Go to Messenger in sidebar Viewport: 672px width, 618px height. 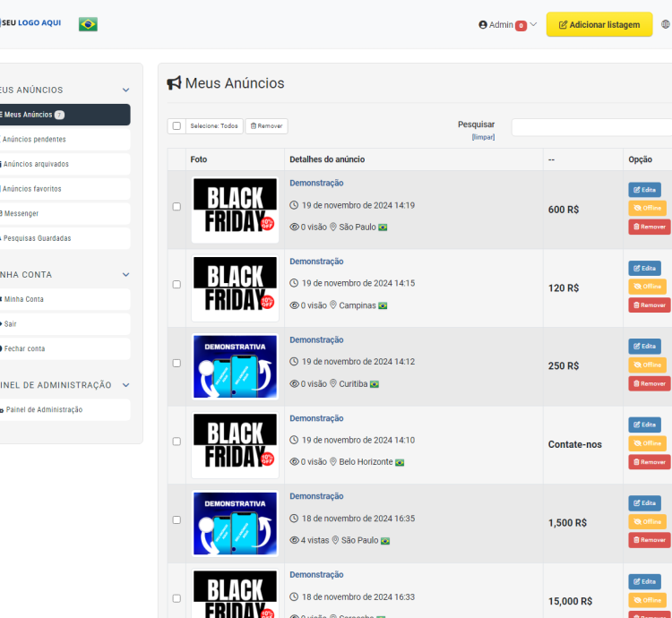(x=22, y=213)
